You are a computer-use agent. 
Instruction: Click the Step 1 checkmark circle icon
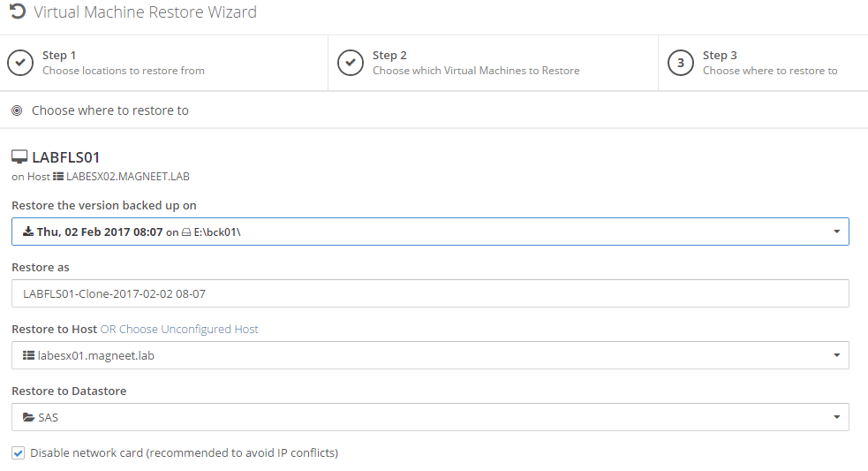(20, 64)
